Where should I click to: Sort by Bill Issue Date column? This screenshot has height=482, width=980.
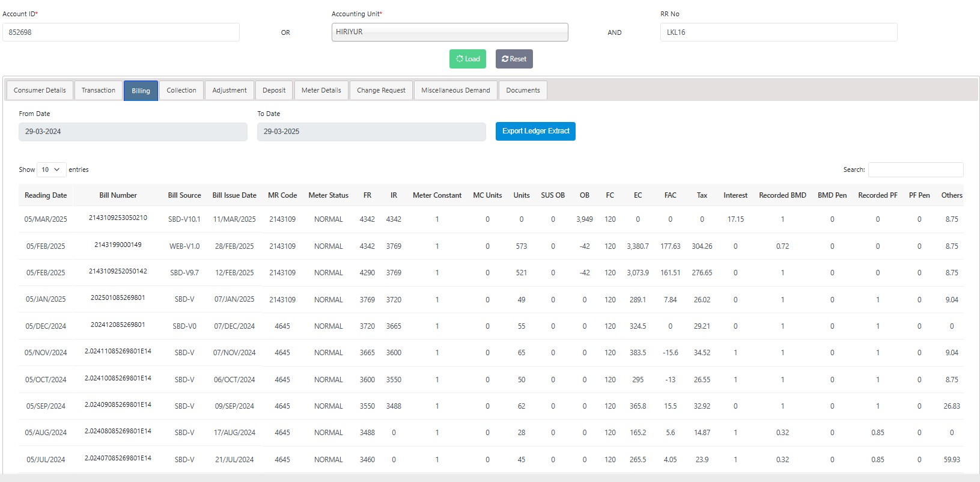point(234,195)
